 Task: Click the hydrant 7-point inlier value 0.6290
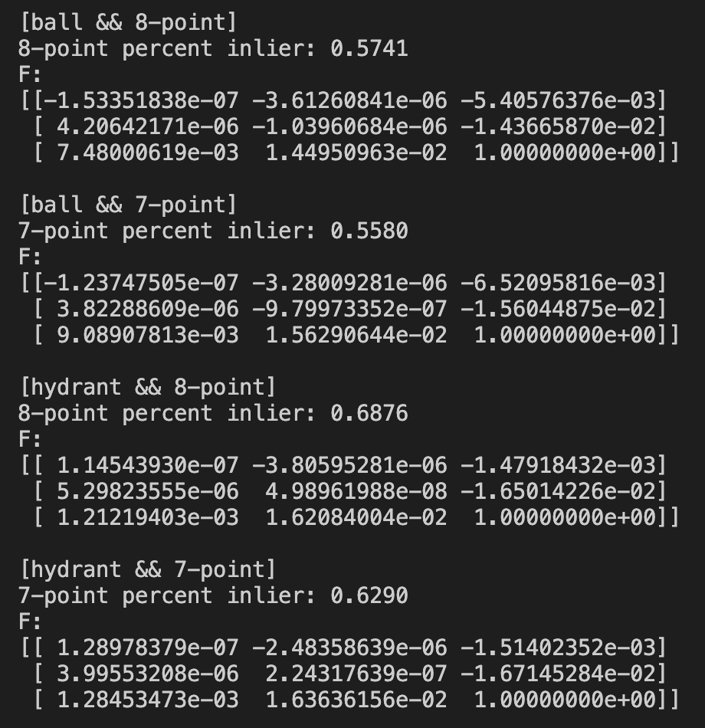coord(369,595)
